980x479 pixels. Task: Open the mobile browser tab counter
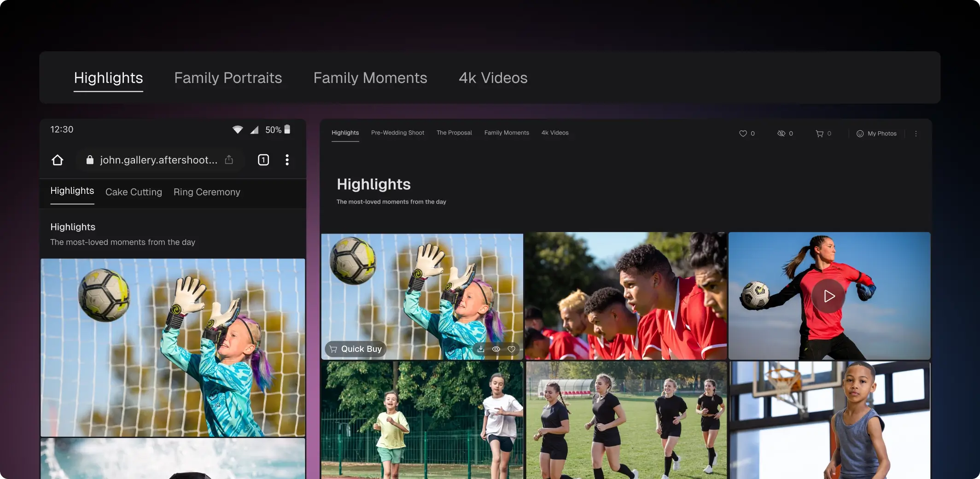tap(263, 160)
